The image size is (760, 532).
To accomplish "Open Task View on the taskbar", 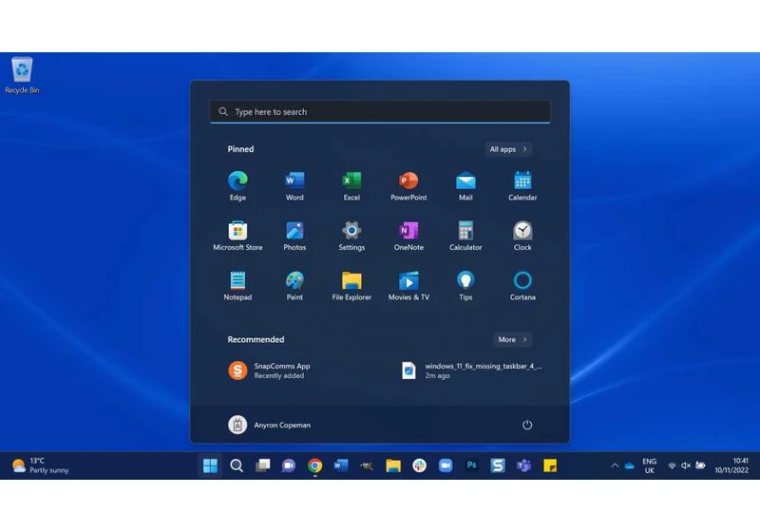I will [263, 465].
